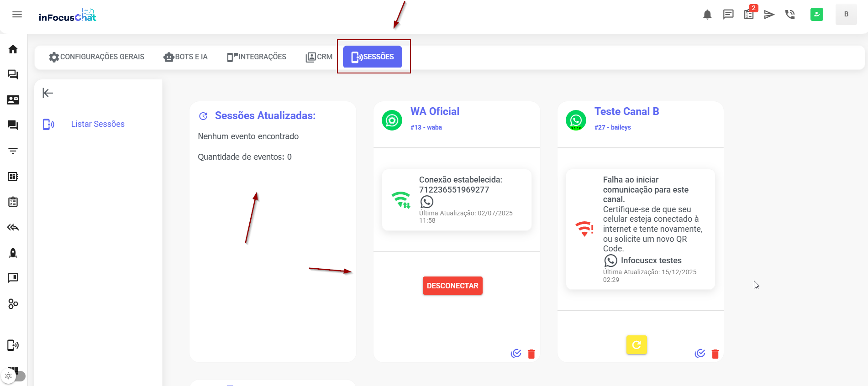Click the paper plane send icon
868x386 pixels.
tap(769, 15)
